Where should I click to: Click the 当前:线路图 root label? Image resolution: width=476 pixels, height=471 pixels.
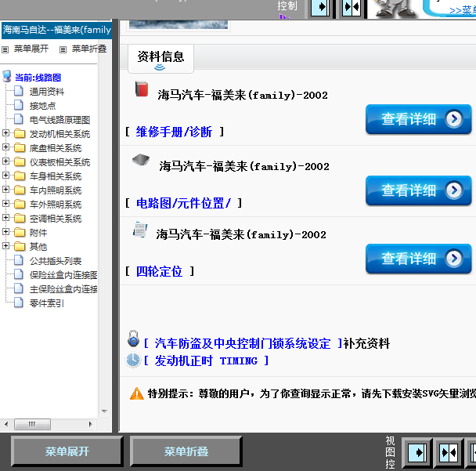click(38, 78)
